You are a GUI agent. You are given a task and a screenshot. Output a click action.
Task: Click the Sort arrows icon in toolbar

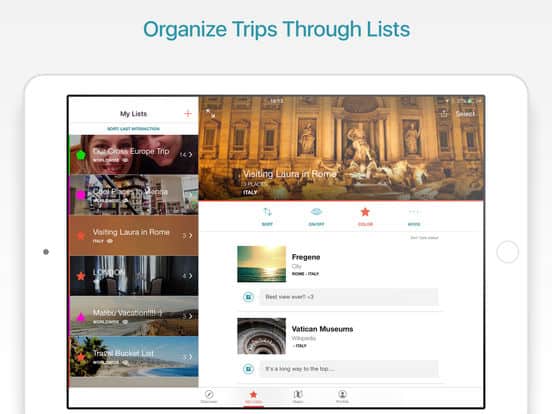267,212
